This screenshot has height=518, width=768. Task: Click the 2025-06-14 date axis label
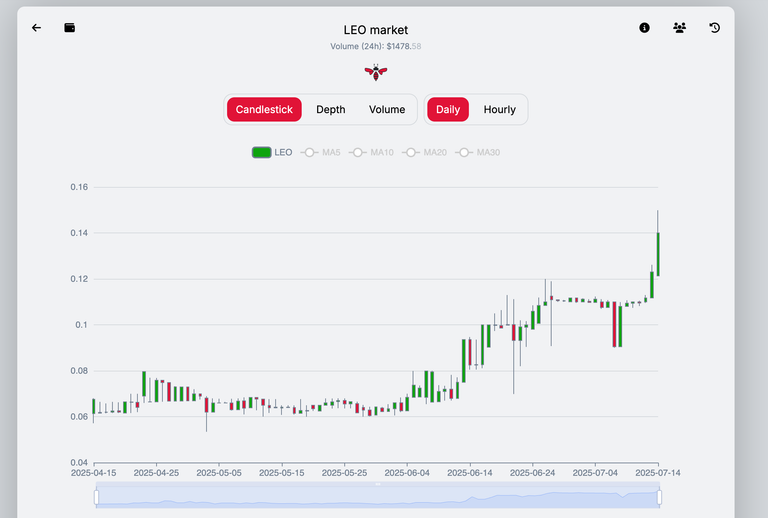[470, 473]
